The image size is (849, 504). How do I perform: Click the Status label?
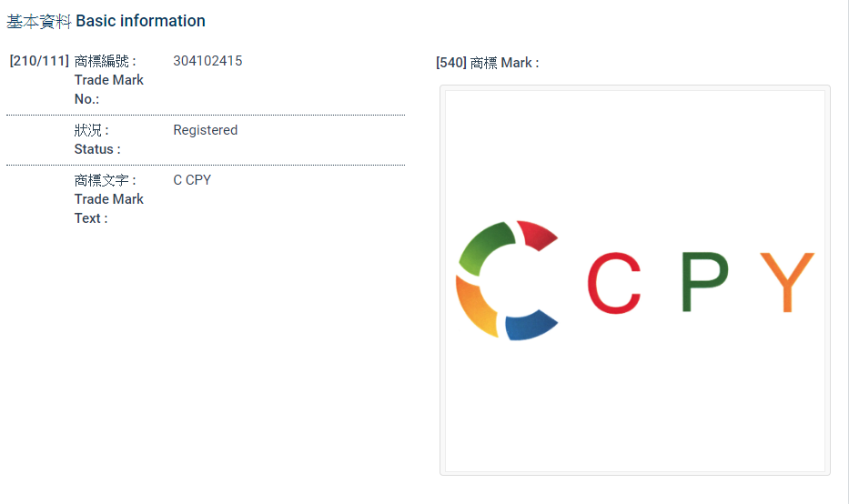[x=96, y=149]
